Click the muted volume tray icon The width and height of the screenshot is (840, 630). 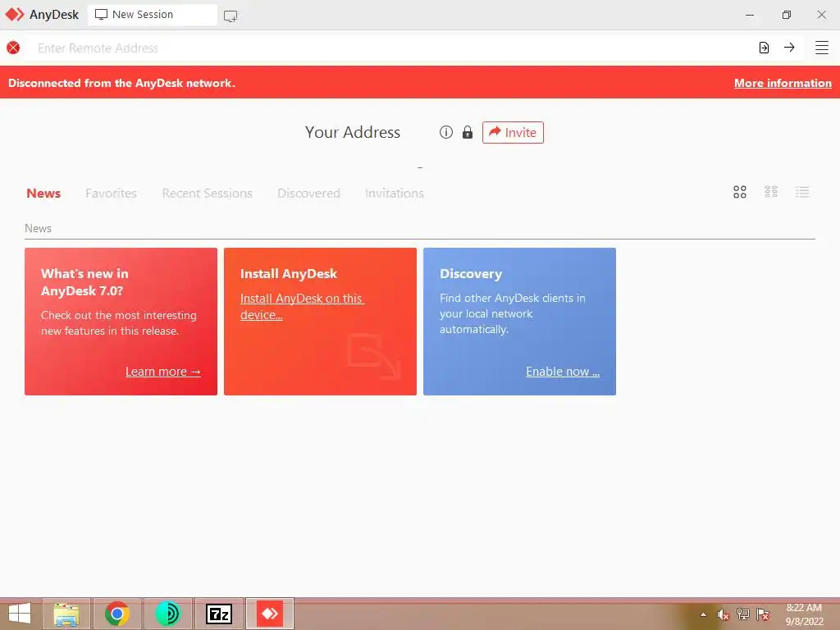click(723, 614)
